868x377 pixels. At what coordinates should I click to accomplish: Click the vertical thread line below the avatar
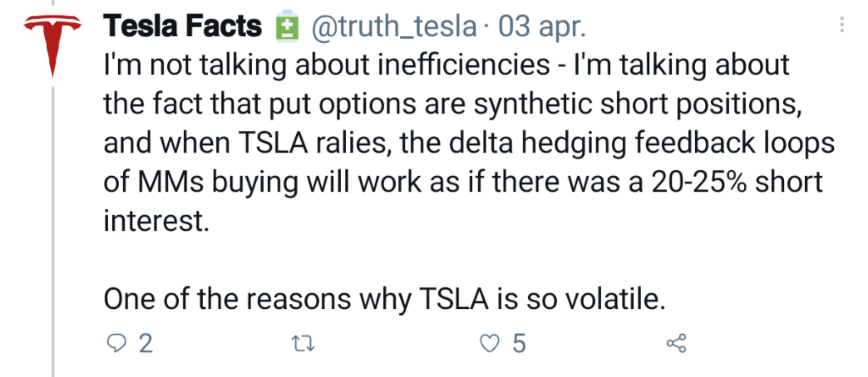point(53,231)
